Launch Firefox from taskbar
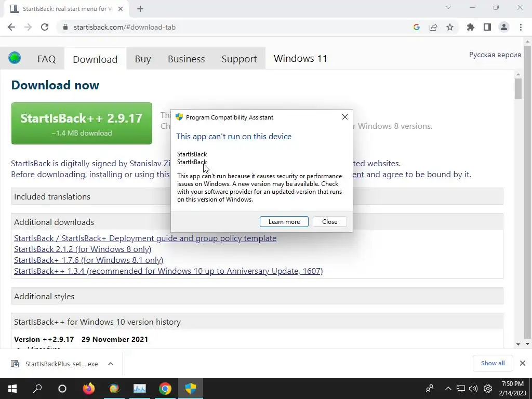Screen dimensions: 532x399 tap(88, 389)
